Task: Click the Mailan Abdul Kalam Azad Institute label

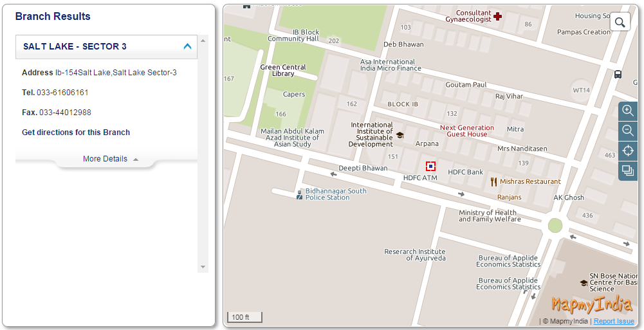Action: [293, 138]
